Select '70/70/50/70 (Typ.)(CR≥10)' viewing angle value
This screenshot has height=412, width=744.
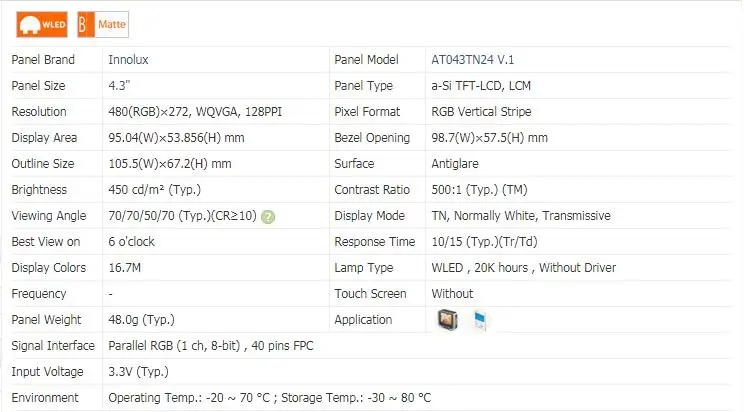(x=182, y=216)
